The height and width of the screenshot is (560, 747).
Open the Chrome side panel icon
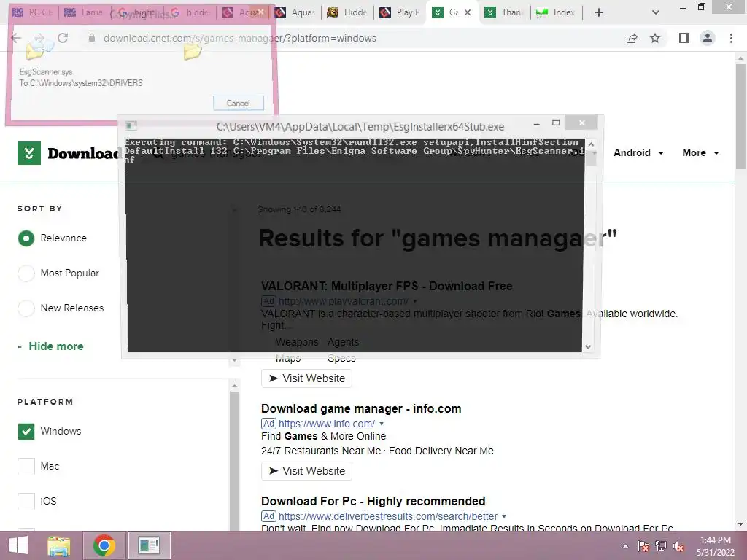point(684,38)
